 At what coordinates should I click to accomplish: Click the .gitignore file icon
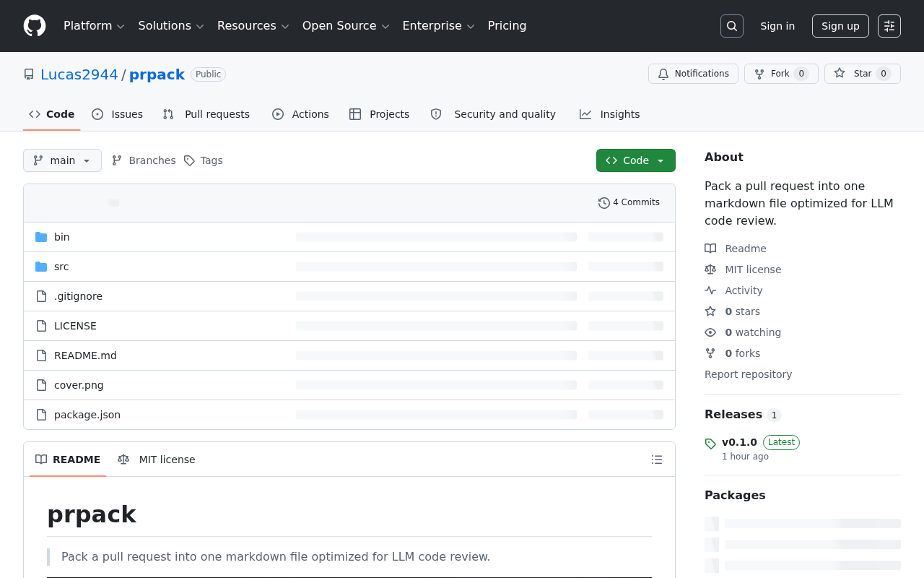coord(41,296)
